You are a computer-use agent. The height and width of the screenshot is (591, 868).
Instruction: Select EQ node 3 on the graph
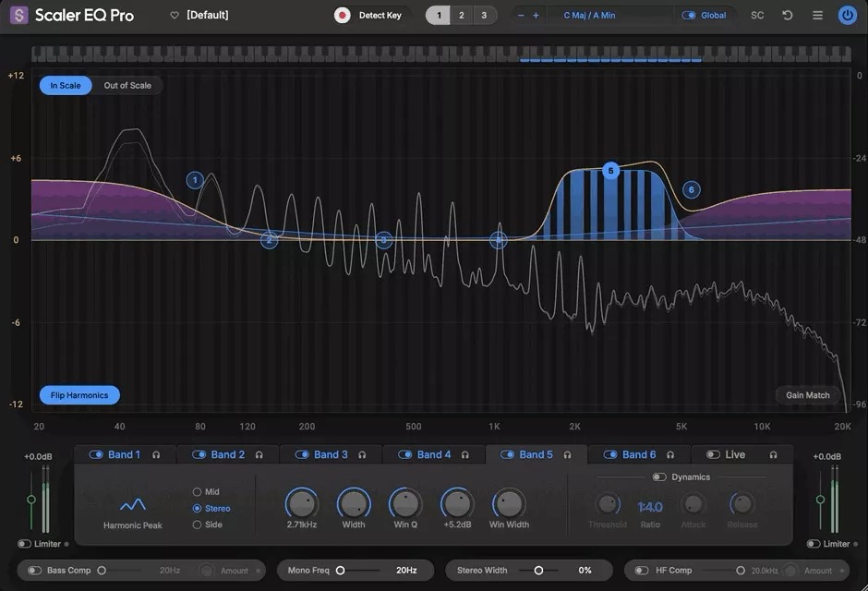(383, 240)
